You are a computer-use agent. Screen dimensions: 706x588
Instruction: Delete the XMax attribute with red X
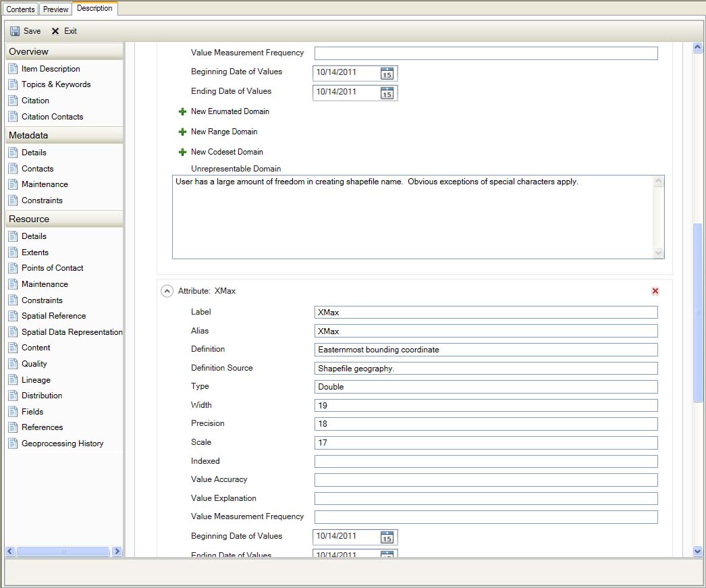655,291
